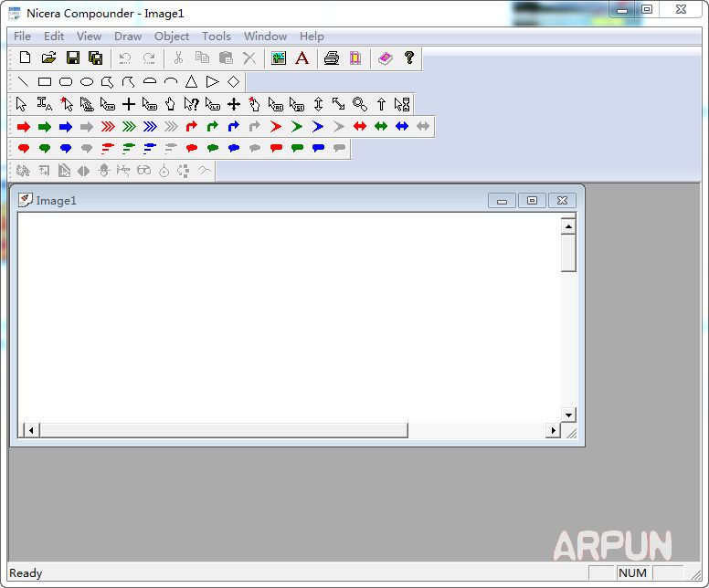Click the New document icon
709x588 pixels.
click(25, 58)
